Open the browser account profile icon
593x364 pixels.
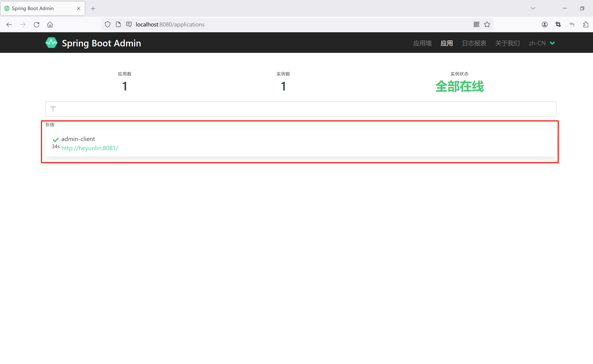(x=544, y=24)
